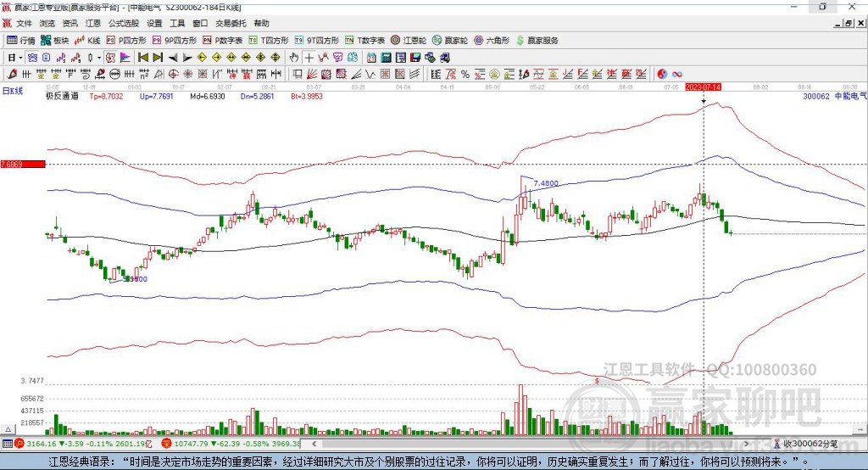Click the Gann fan lines icon
The image size is (868, 470).
coord(312,74)
